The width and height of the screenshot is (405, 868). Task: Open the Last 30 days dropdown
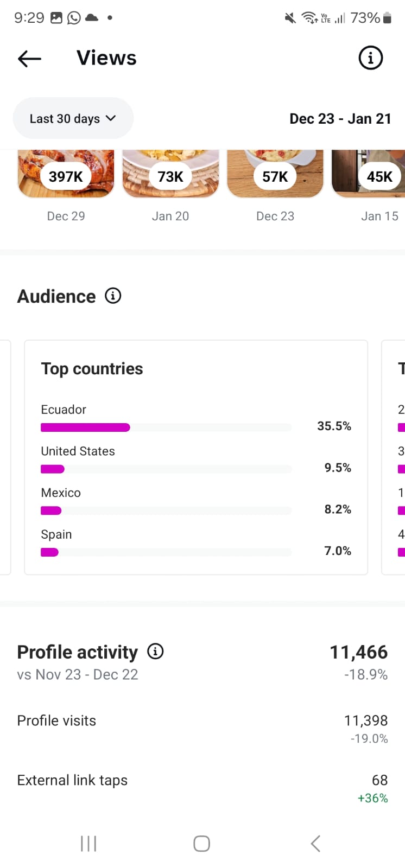coord(73,119)
